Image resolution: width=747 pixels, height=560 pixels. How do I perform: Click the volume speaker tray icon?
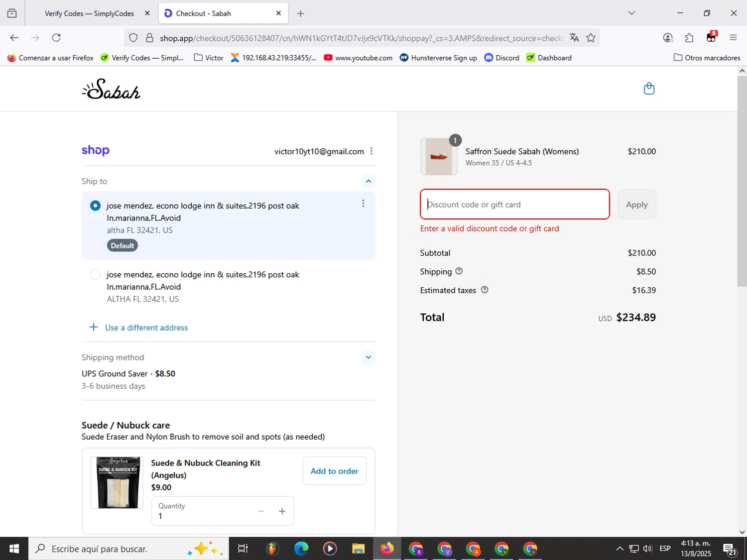tap(647, 549)
